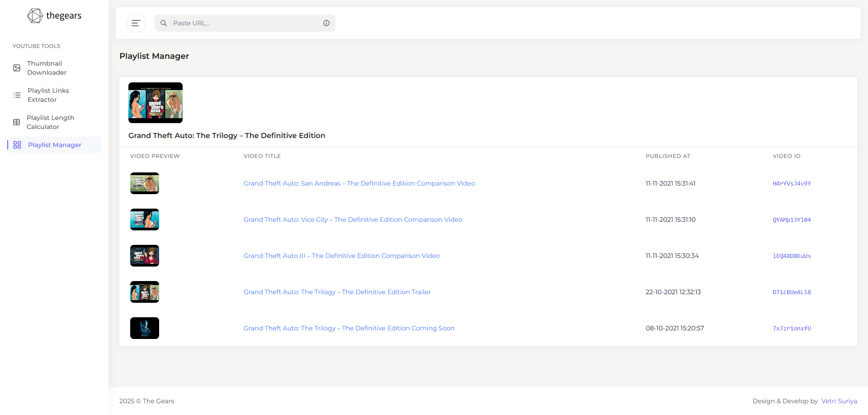Open the Vice City Comparison Video link

click(x=353, y=219)
